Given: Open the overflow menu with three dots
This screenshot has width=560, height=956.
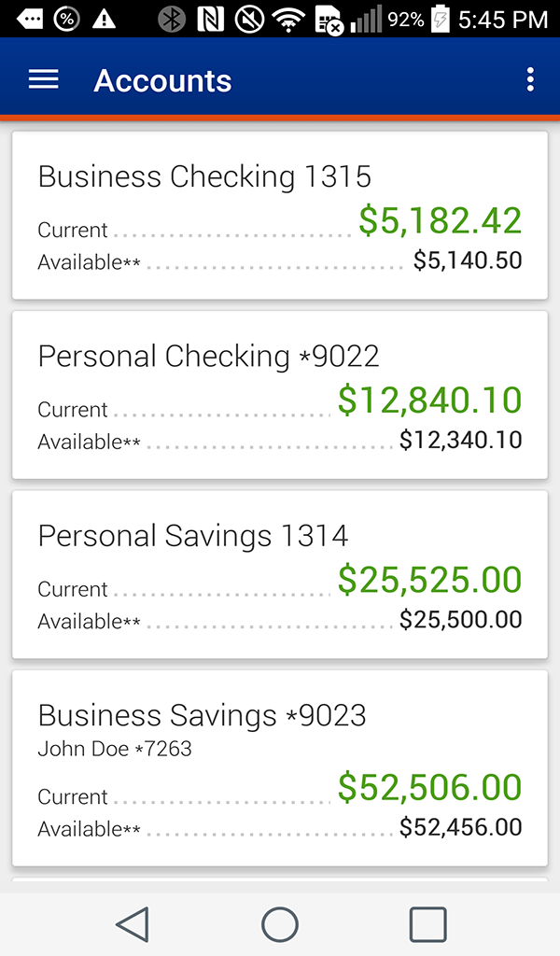Looking at the screenshot, I should pos(530,79).
